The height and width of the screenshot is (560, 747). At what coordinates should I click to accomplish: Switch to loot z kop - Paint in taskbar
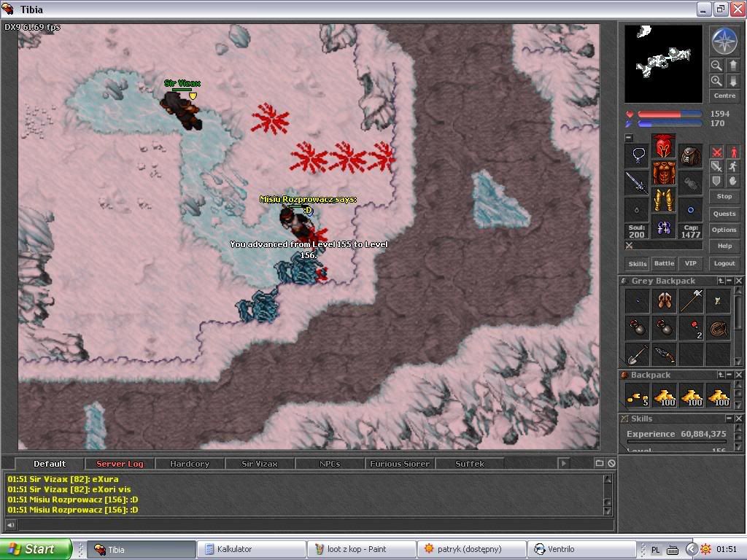click(362, 549)
